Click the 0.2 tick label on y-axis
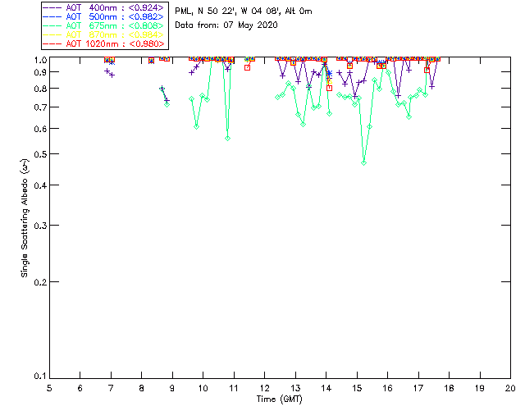This screenshot has width=525, height=420. [39, 281]
